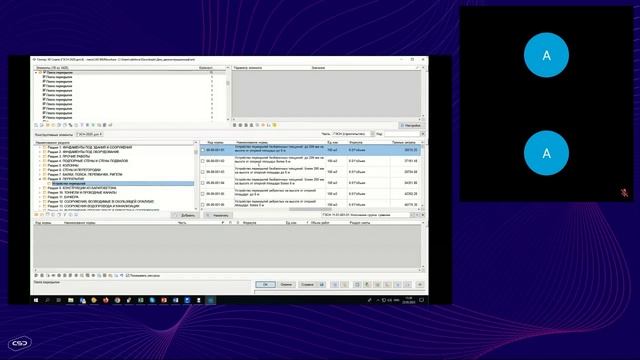Collapse the Раздел 8. ПЕРЕКРЫТИЯ node
The image size is (640, 360).
coord(40,179)
